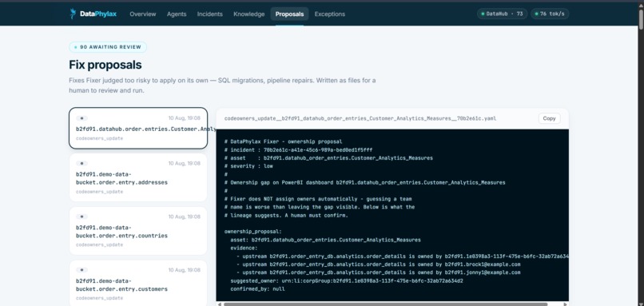
Task: Click the Fix proposals heading
Action: coord(105,65)
